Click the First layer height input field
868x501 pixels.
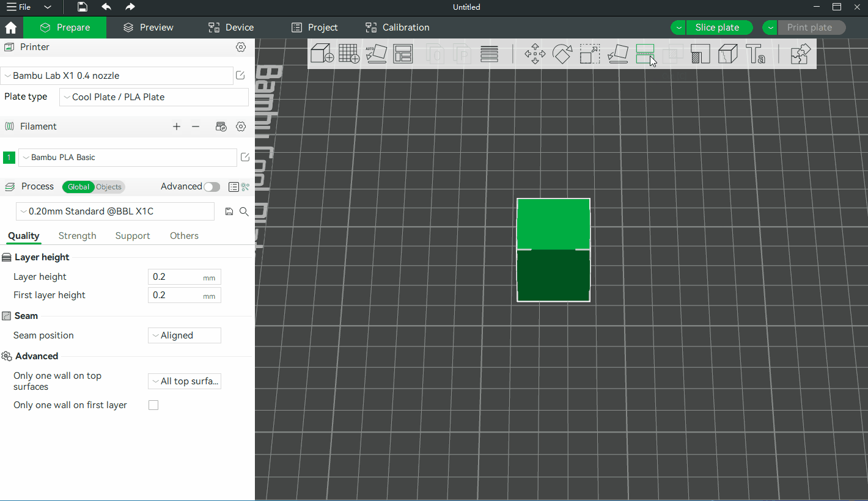(185, 295)
